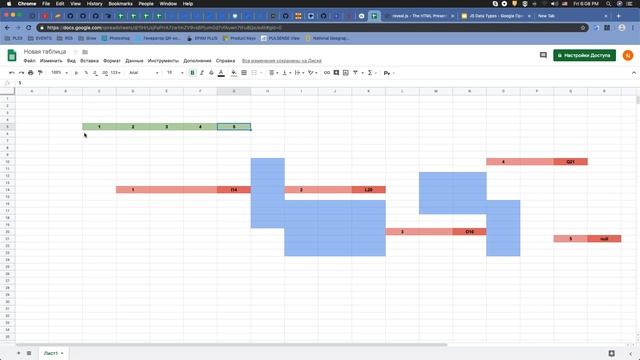
Task: Open horizontal align dropdown
Action: [x=273, y=73]
